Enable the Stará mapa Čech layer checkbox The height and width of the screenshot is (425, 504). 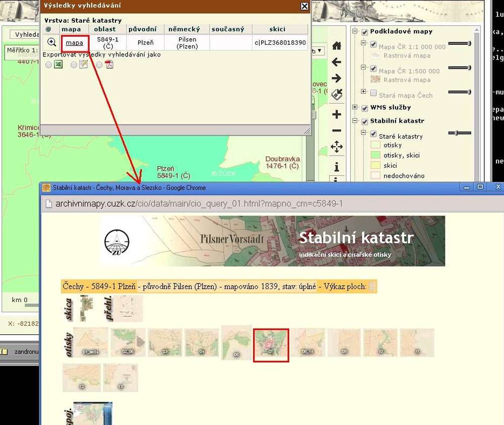coord(373,93)
